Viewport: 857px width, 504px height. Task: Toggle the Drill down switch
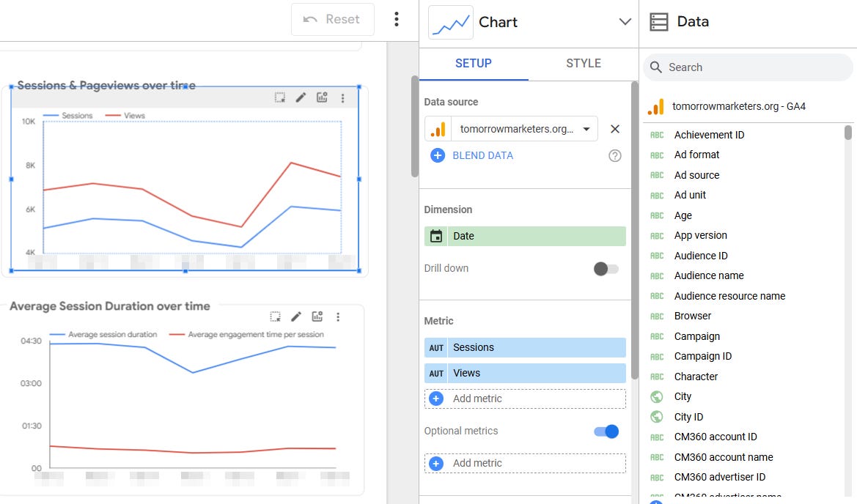click(606, 269)
